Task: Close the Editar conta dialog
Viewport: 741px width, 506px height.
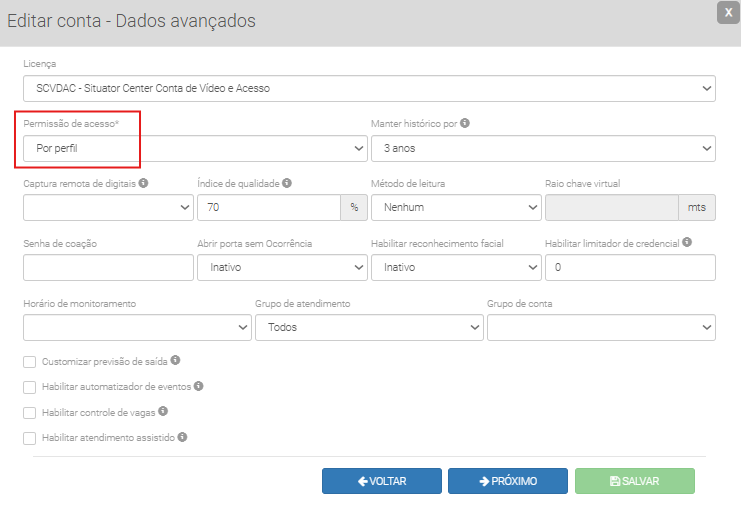Action: pyautogui.click(x=729, y=12)
